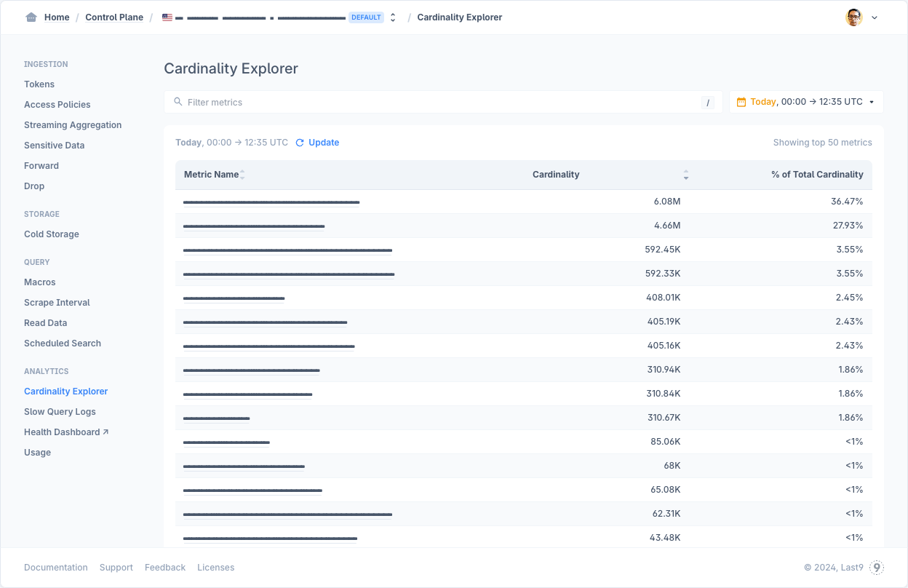Open the user avatar in the top right
Viewport: 908px width, 588px height.
[x=853, y=17]
